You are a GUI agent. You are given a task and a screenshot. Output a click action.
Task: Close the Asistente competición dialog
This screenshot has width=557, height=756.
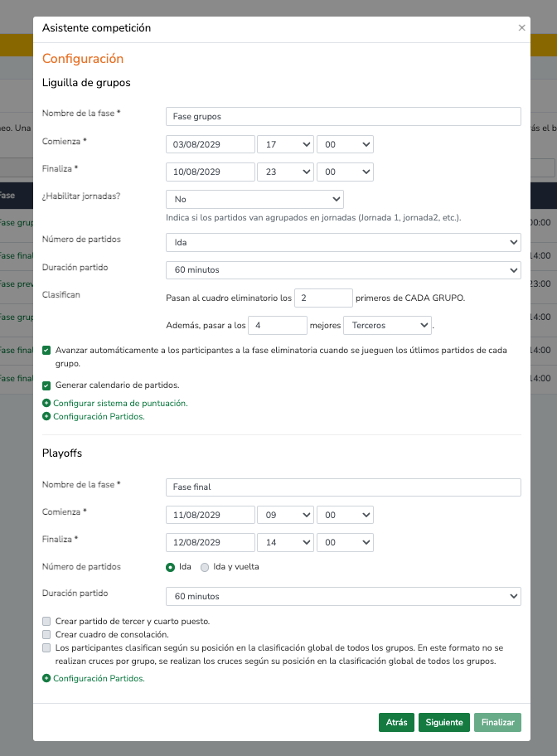(521, 27)
